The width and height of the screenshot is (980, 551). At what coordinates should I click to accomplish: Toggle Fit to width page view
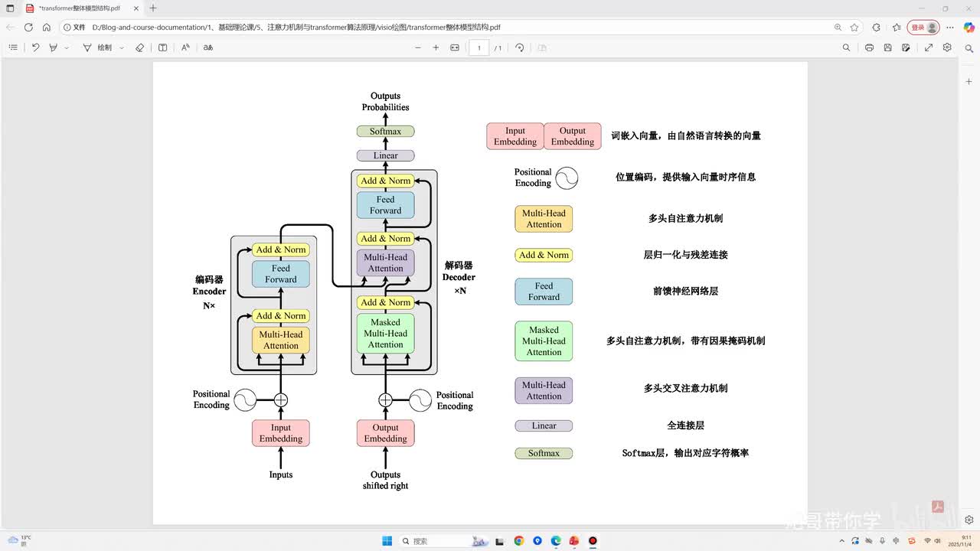click(x=455, y=47)
